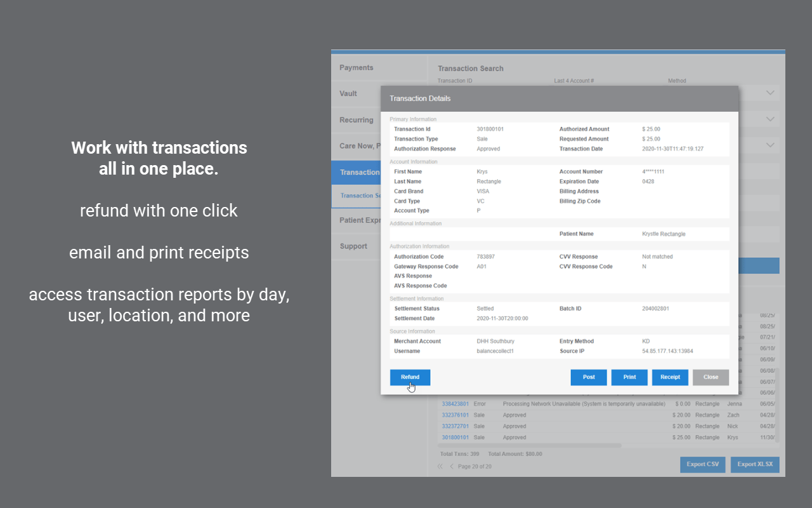The width and height of the screenshot is (812, 508).
Task: Click the Last Name value in dialog
Action: click(488, 182)
